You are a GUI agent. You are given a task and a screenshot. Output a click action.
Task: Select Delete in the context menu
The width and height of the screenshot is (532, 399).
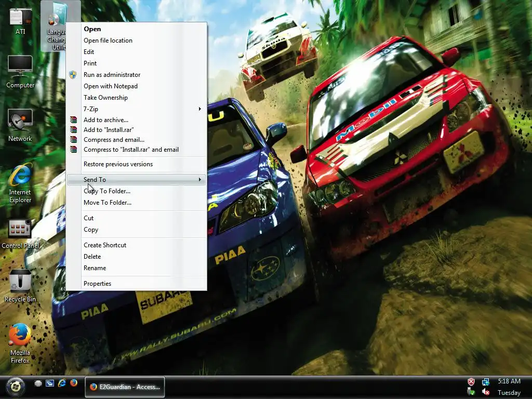137,257
